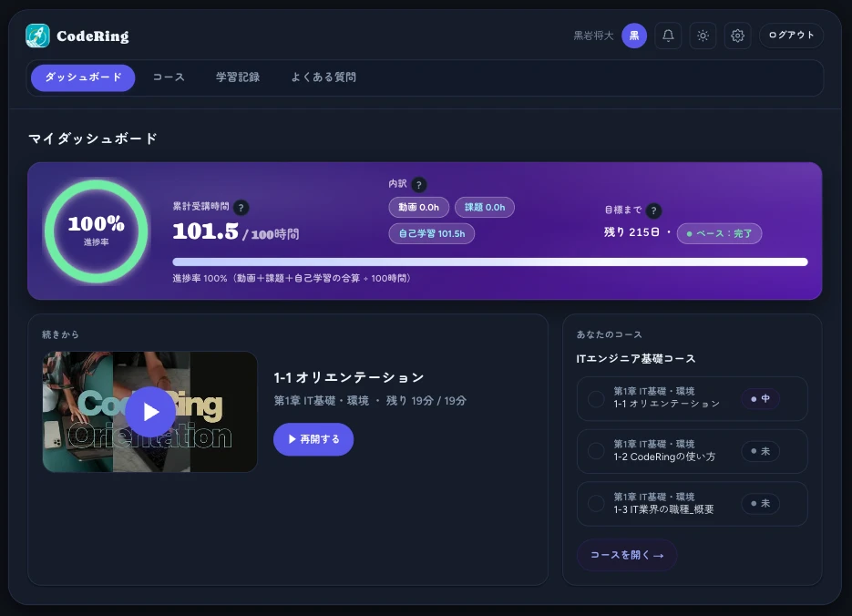852x616 pixels.
Task: Click the CodeRing rocket logo icon
Action: tap(37, 36)
